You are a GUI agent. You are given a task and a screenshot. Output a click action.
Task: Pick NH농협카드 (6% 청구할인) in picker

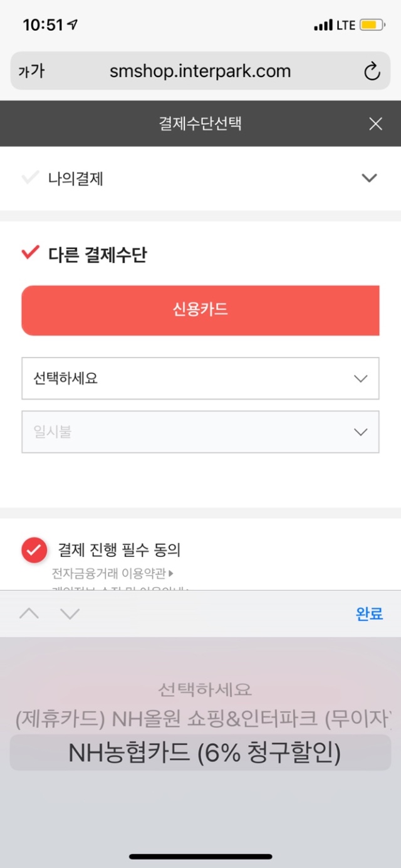click(x=204, y=753)
